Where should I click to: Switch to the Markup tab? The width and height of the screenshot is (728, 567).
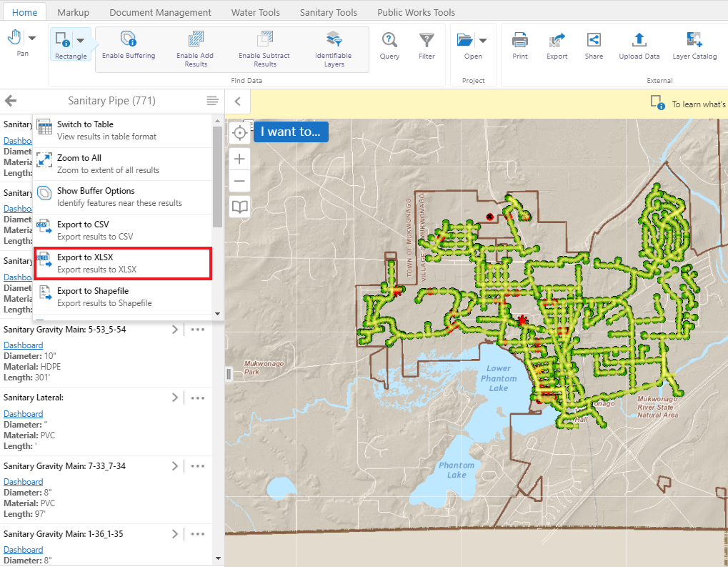(74, 12)
